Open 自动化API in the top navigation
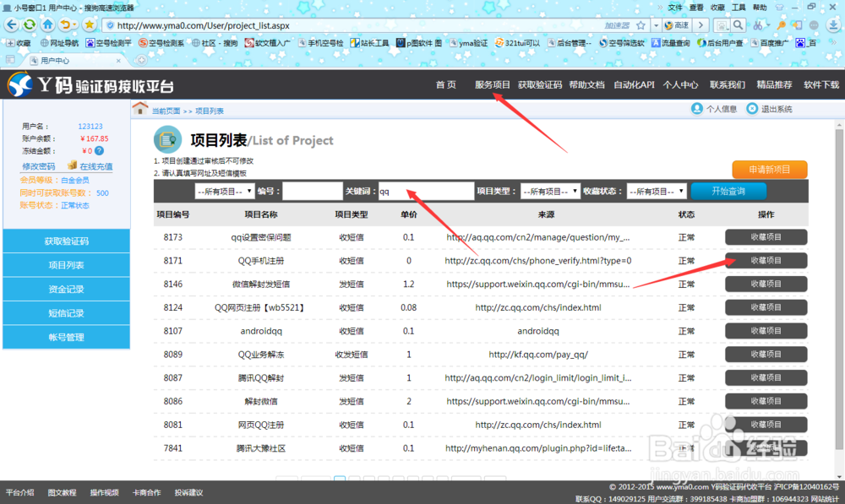Viewport: 845px width, 504px height. (x=634, y=84)
